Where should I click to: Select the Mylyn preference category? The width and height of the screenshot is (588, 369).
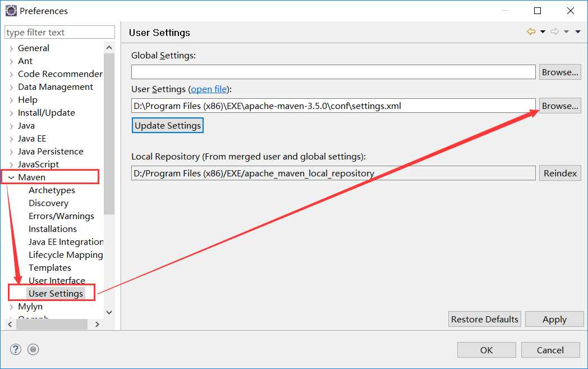(x=30, y=306)
